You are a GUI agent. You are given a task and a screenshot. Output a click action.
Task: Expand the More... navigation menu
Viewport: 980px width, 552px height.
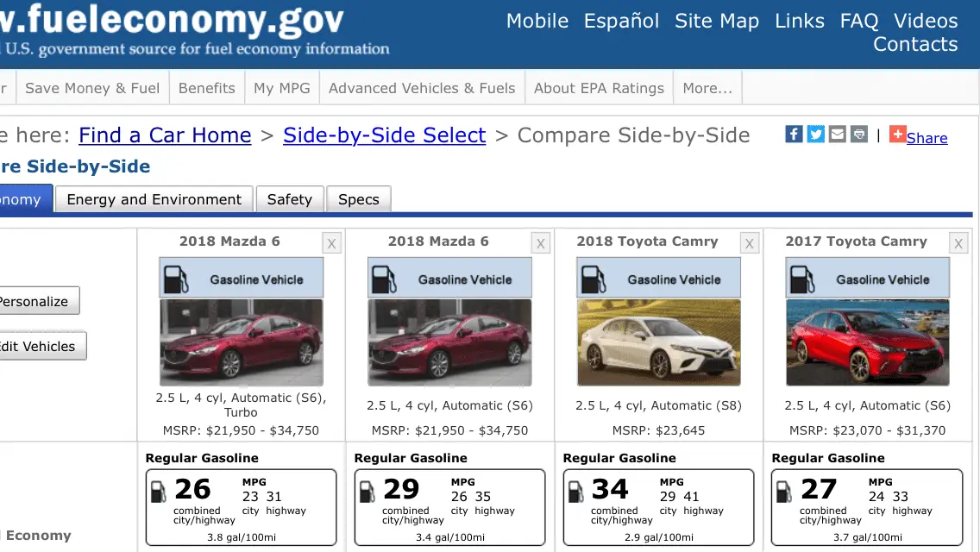click(x=707, y=88)
